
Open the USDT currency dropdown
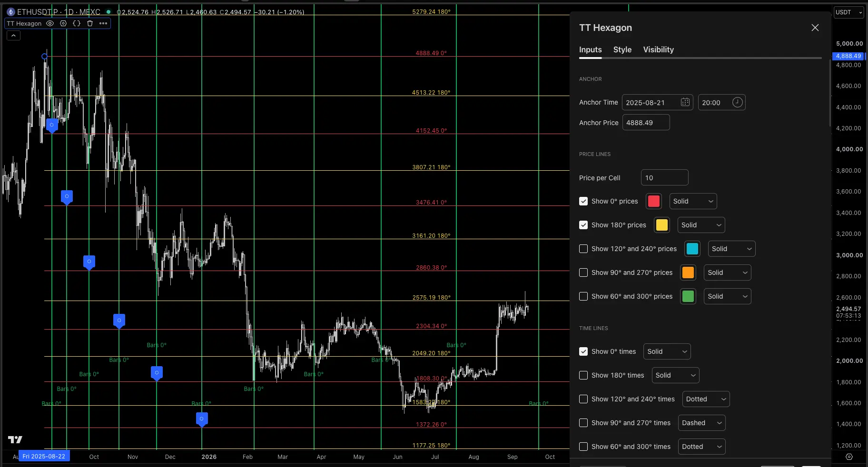point(849,12)
